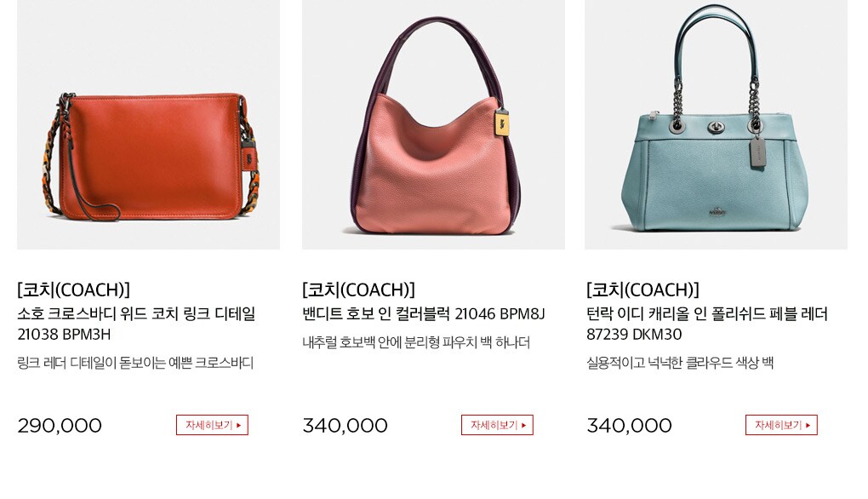Click the first [코치(COACH)] brand label
The height and width of the screenshot is (499, 868).
coord(74,290)
